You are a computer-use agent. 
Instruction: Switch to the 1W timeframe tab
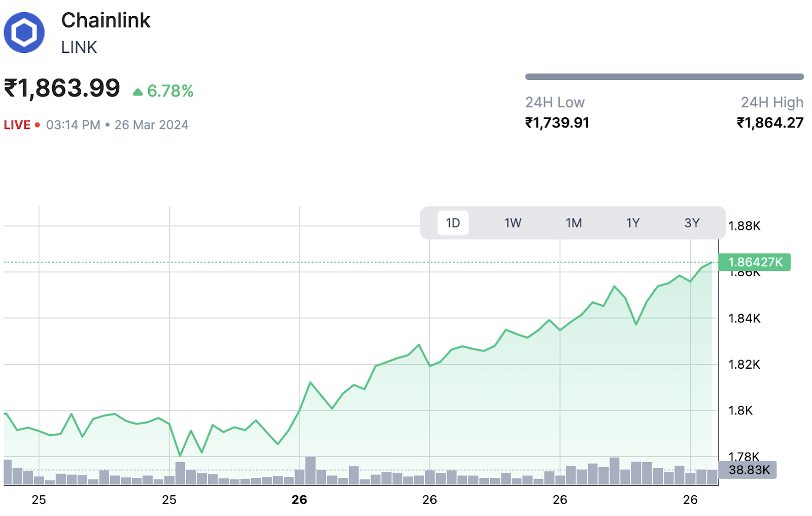pos(513,223)
